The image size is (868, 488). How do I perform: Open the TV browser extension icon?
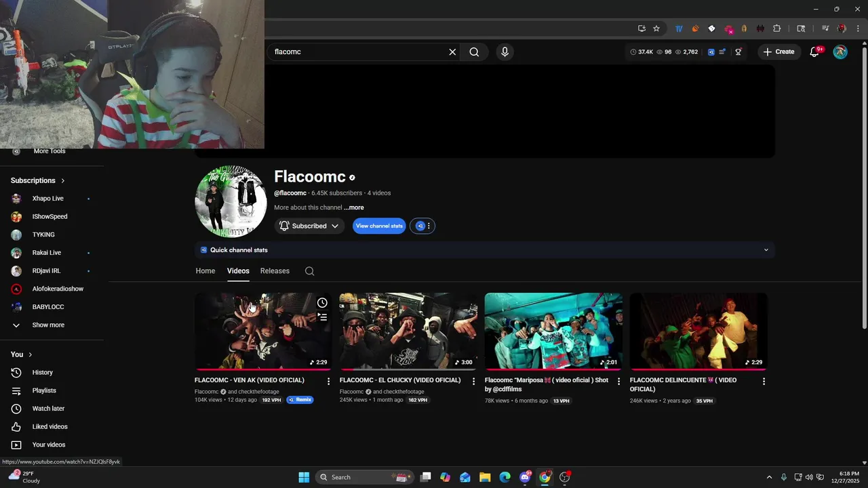[679, 28]
